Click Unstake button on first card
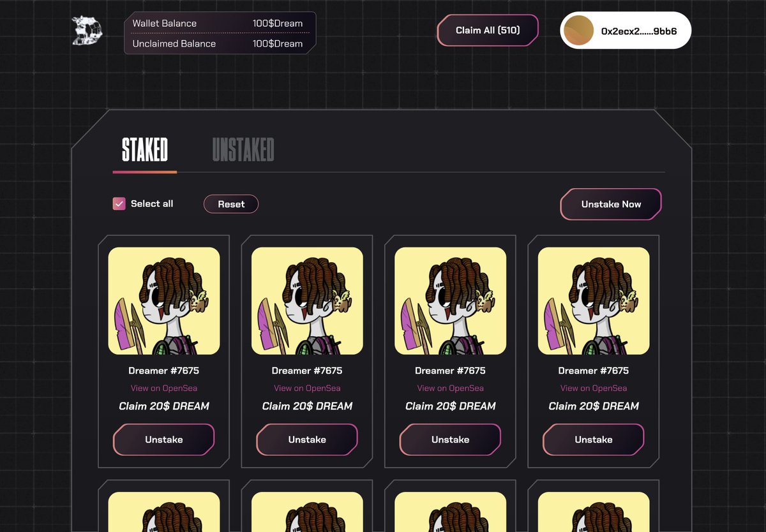 (164, 440)
